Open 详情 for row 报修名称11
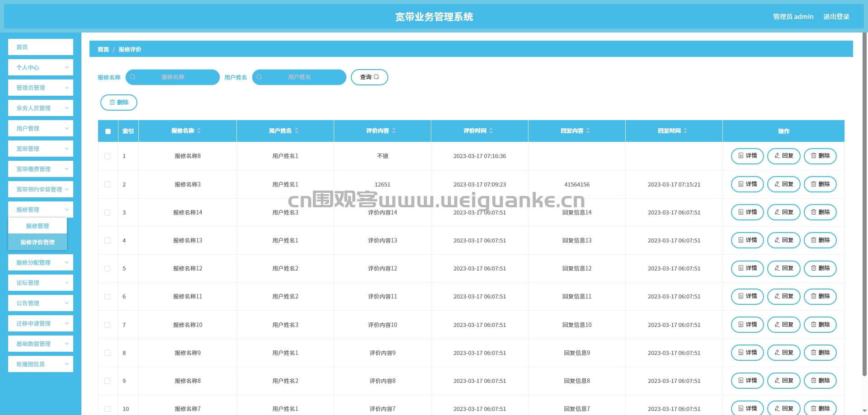Image resolution: width=868 pixels, height=415 pixels. pos(747,296)
